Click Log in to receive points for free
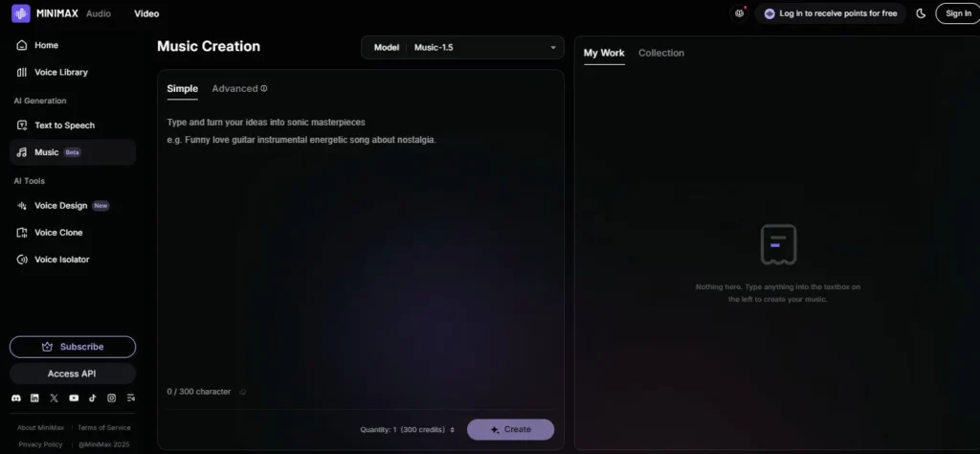The width and height of the screenshot is (980, 454). coord(830,13)
